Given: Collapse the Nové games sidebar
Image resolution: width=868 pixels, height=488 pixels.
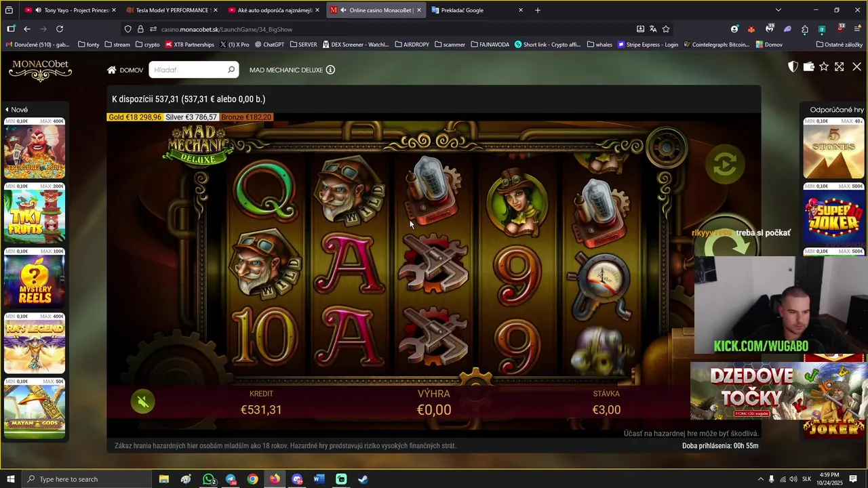Looking at the screenshot, I should click(16, 109).
